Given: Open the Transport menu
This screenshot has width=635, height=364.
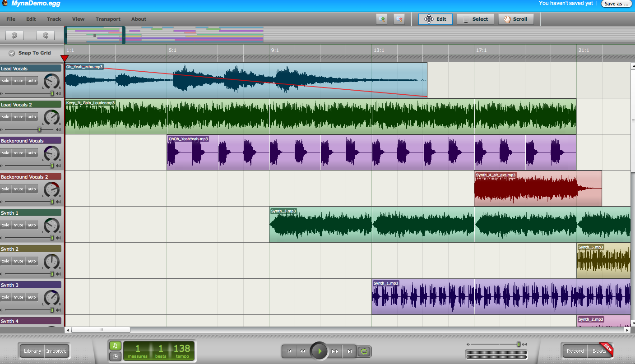Looking at the screenshot, I should pyautogui.click(x=108, y=19).
